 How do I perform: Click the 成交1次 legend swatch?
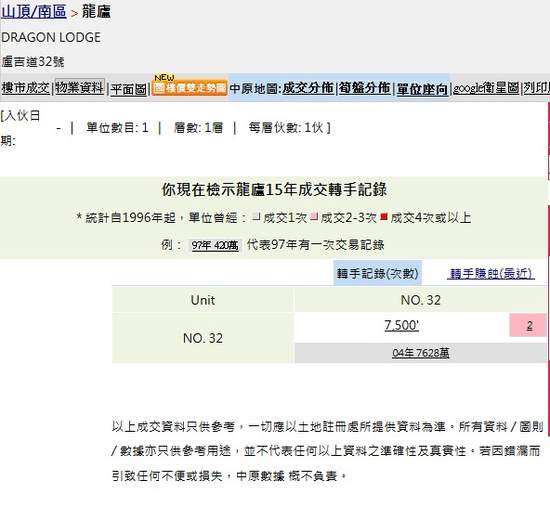256,217
